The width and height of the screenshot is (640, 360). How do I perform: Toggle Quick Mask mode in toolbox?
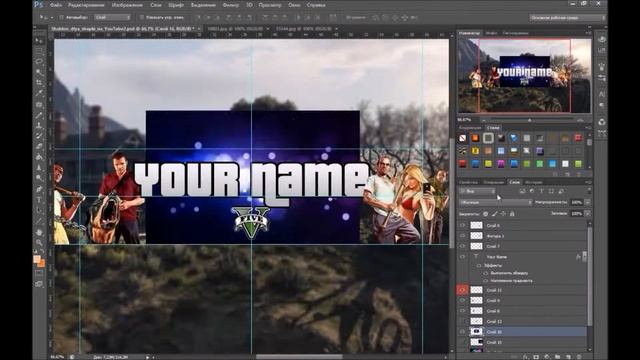click(39, 273)
